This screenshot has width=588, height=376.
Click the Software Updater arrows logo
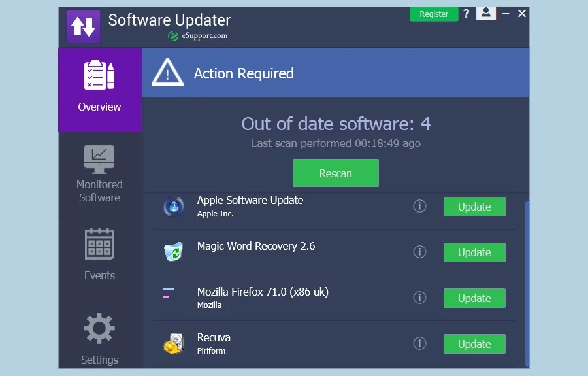coord(83,27)
